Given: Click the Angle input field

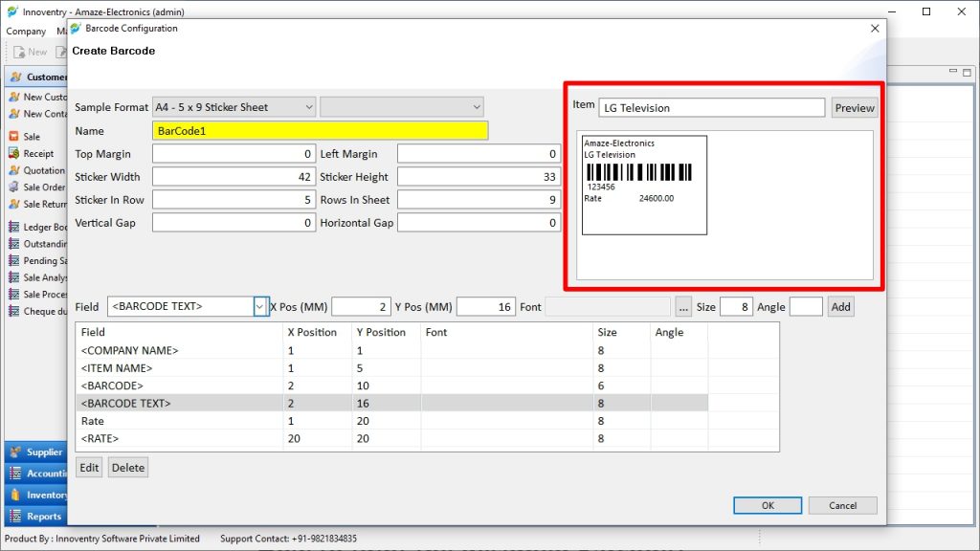Looking at the screenshot, I should [806, 307].
